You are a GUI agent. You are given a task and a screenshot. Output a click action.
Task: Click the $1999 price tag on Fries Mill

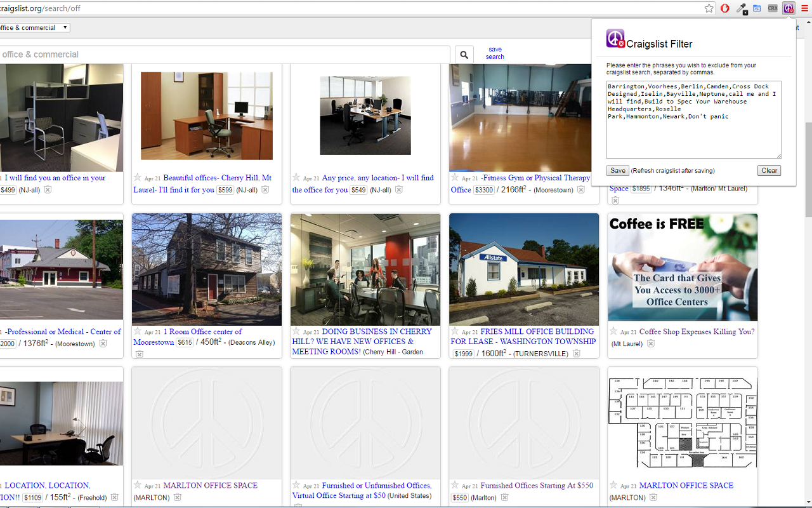pos(464,354)
